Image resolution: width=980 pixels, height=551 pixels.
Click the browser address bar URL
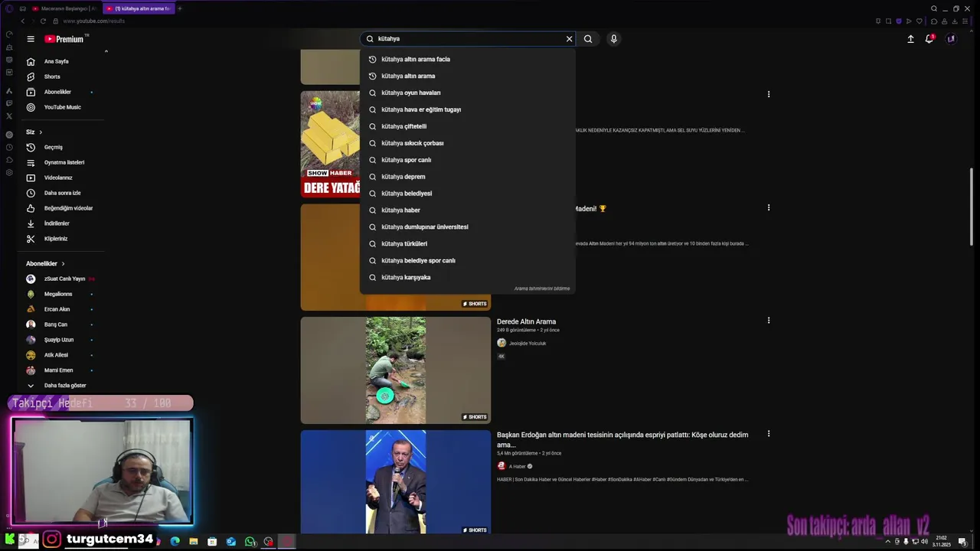[x=93, y=21]
